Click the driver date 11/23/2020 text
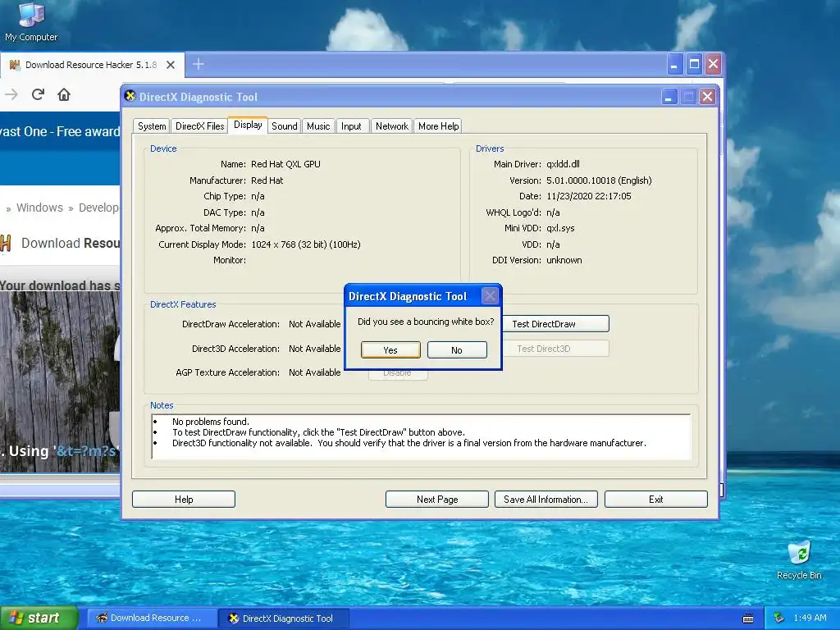The image size is (840, 630). [x=589, y=196]
